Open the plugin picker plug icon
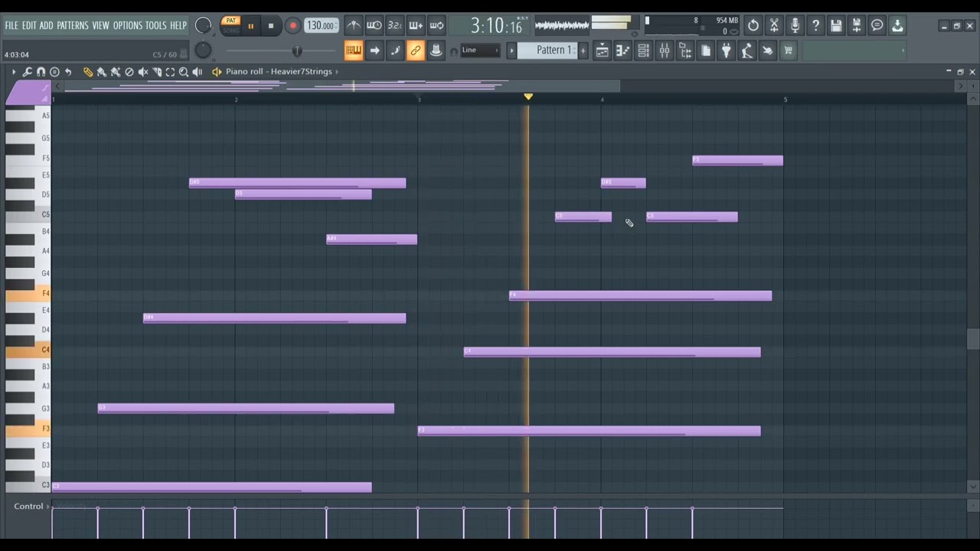This screenshot has height=551, width=980. (x=727, y=51)
